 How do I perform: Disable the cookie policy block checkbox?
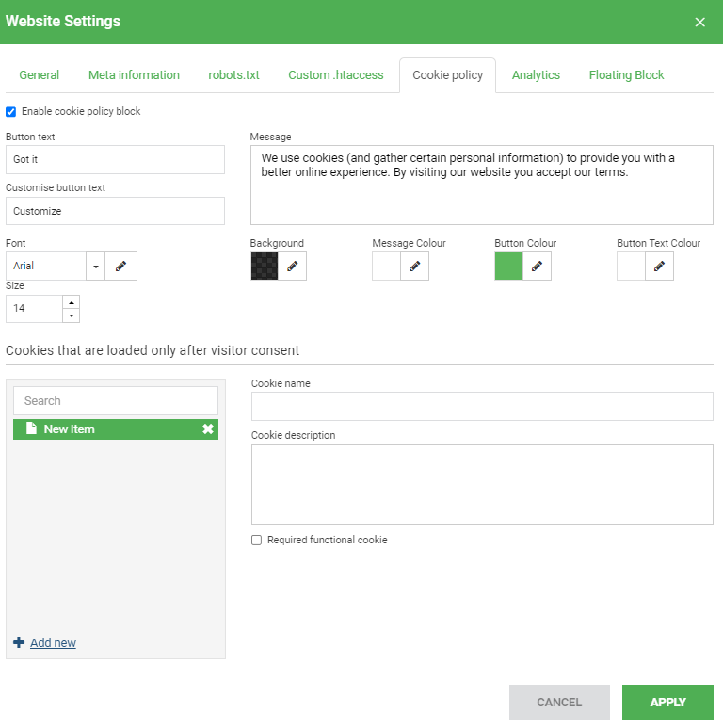tap(11, 111)
